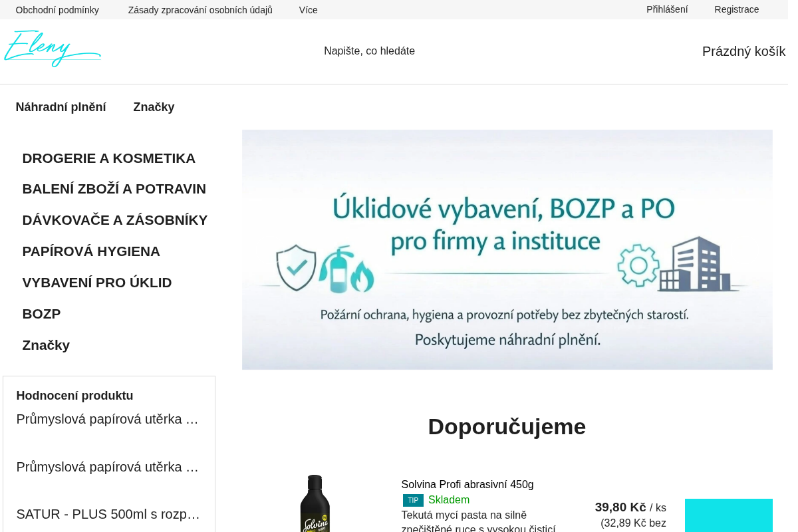The width and height of the screenshot is (798, 532).
Task: Open the Prázdný košík cart
Action: [x=743, y=51]
